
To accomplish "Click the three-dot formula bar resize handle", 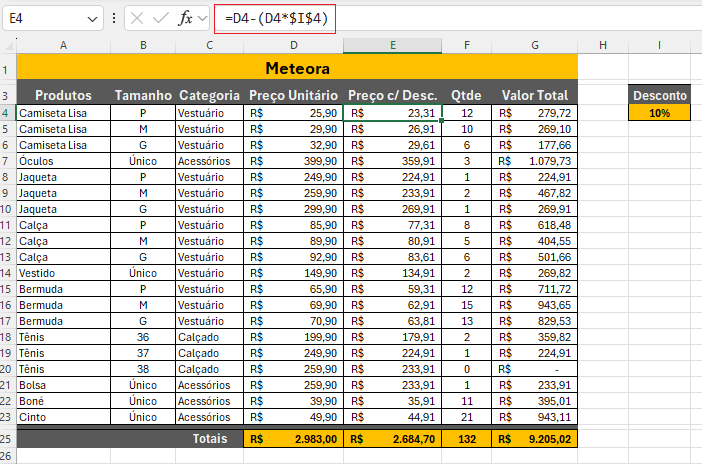I will [114, 18].
